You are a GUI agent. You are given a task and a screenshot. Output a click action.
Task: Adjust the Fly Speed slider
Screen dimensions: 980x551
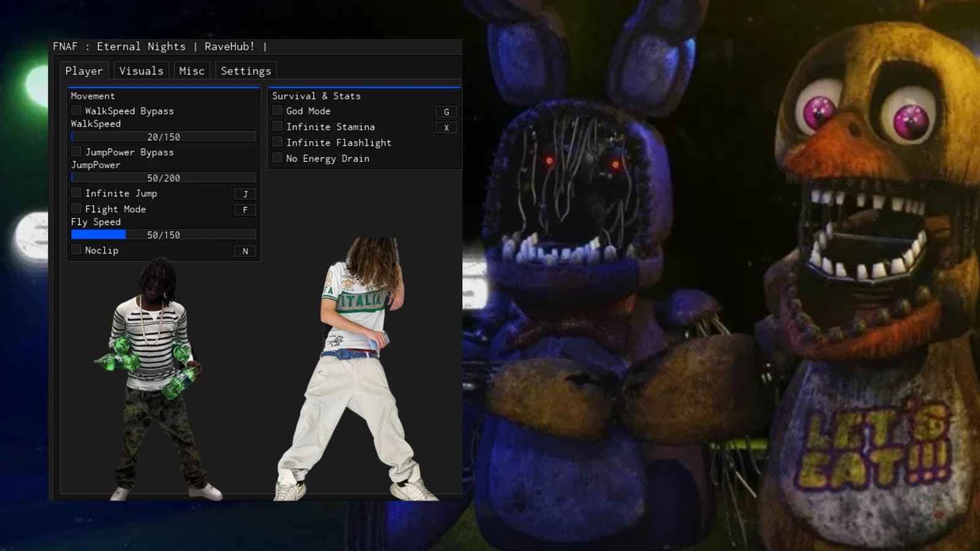point(164,234)
